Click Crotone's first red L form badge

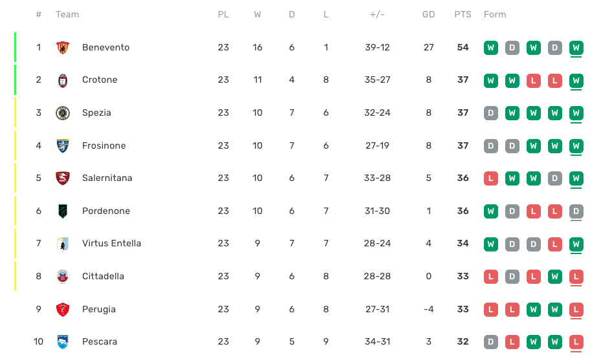pyautogui.click(x=534, y=81)
